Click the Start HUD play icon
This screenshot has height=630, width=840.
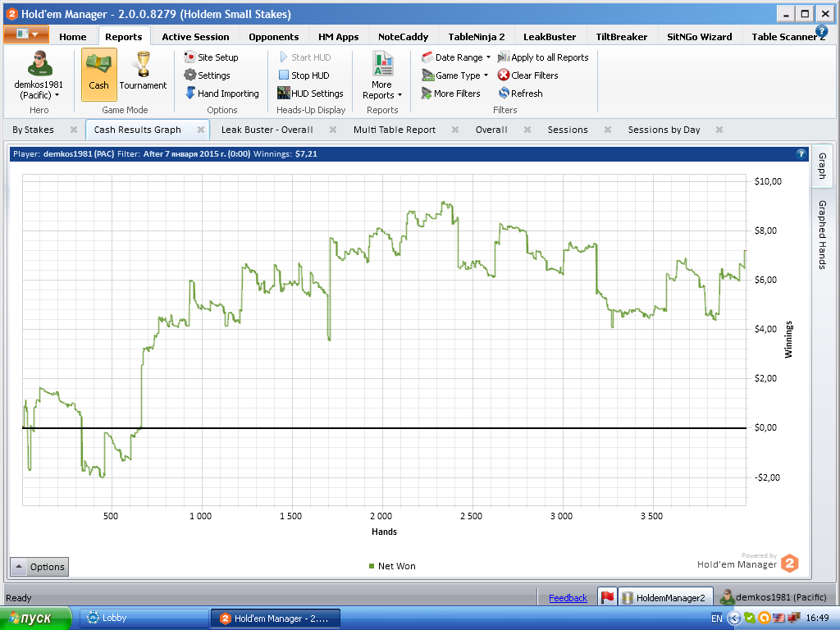click(284, 57)
